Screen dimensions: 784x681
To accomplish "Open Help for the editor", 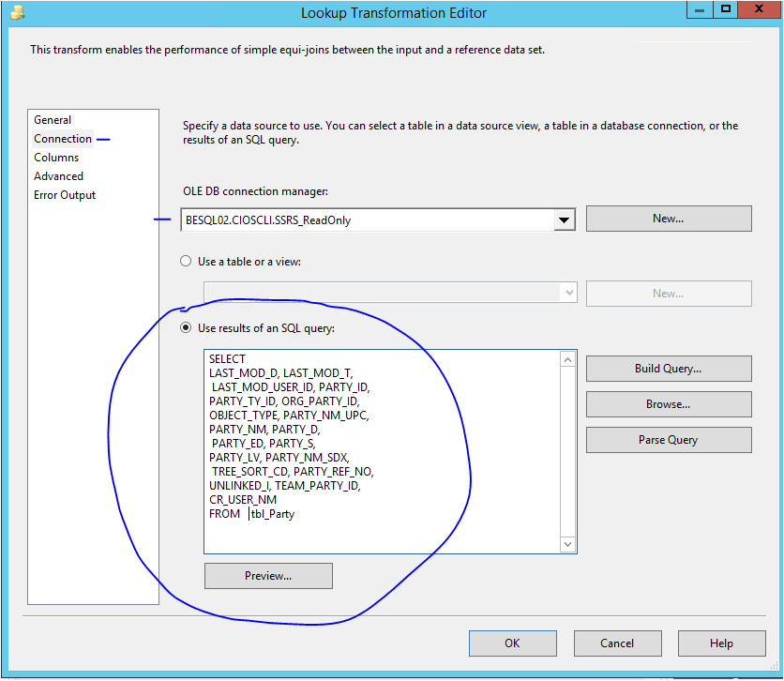I will pyautogui.click(x=721, y=643).
